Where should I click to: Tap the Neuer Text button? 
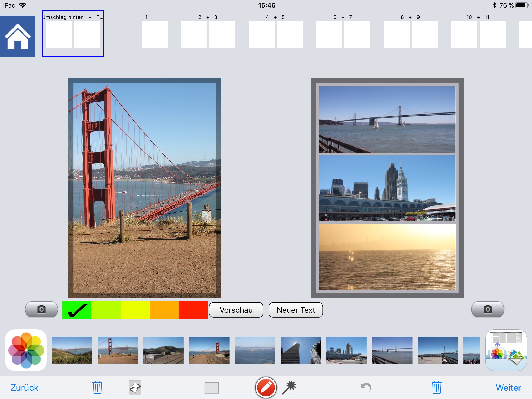tap(296, 310)
